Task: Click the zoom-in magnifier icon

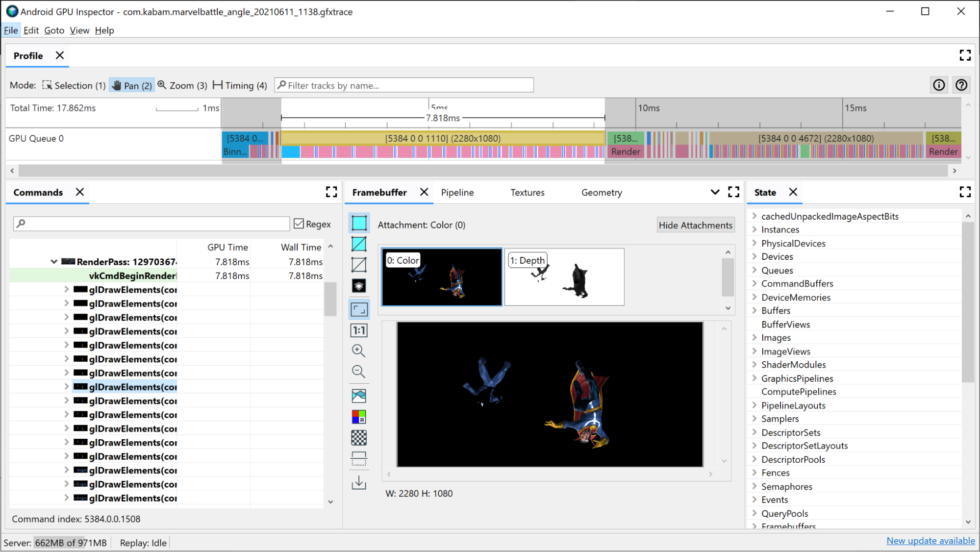Action: pos(359,350)
